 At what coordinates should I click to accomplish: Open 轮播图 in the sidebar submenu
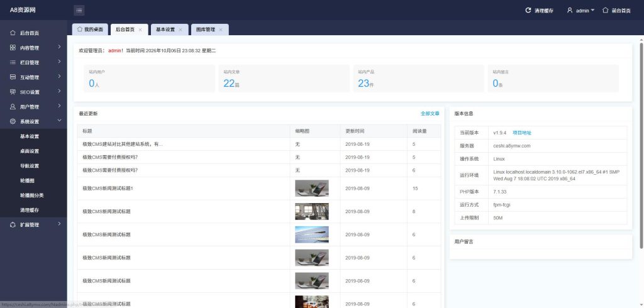point(27,180)
